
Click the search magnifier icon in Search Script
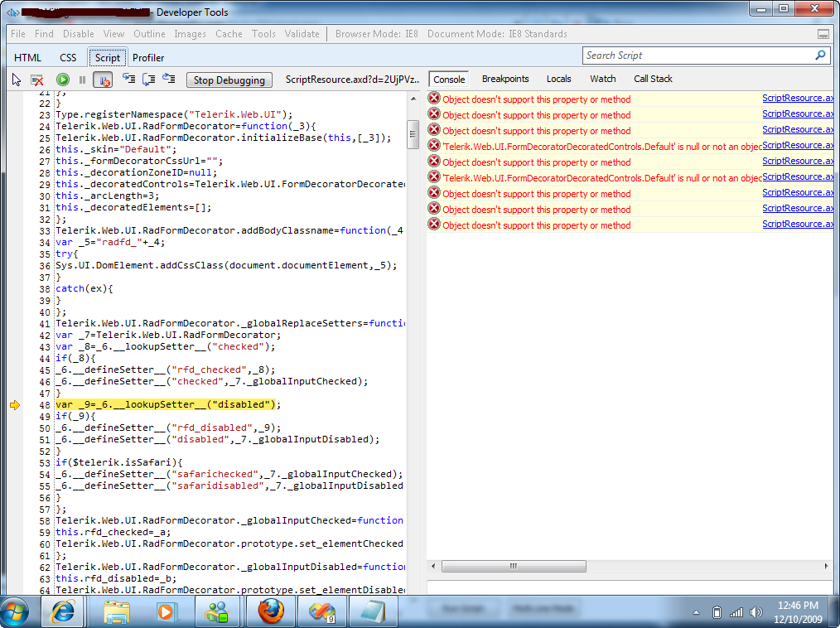tap(820, 56)
